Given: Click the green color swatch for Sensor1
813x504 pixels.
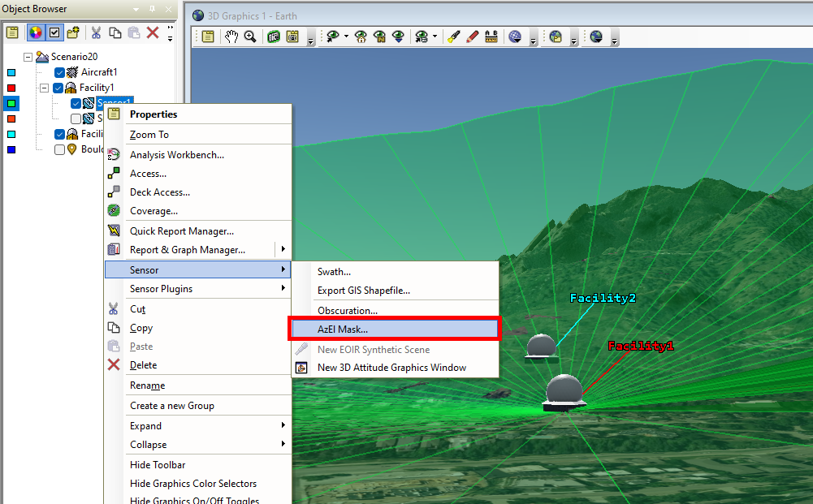Looking at the screenshot, I should [x=11, y=103].
